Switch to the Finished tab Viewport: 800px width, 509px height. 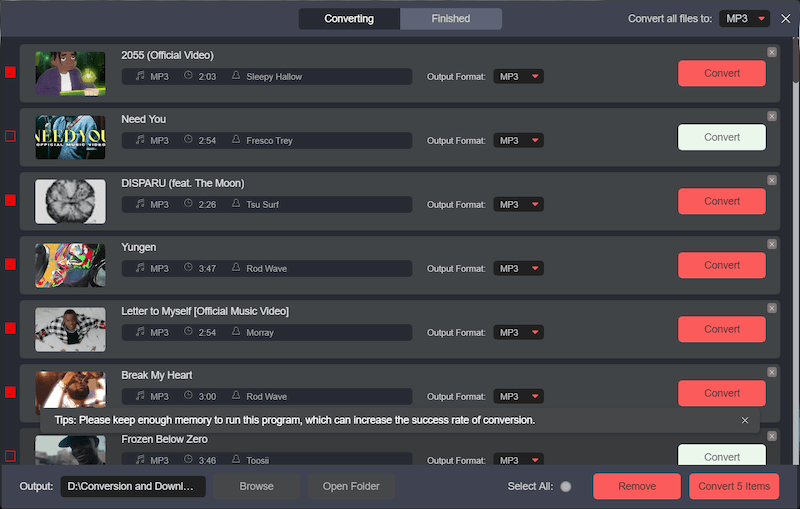tap(451, 19)
